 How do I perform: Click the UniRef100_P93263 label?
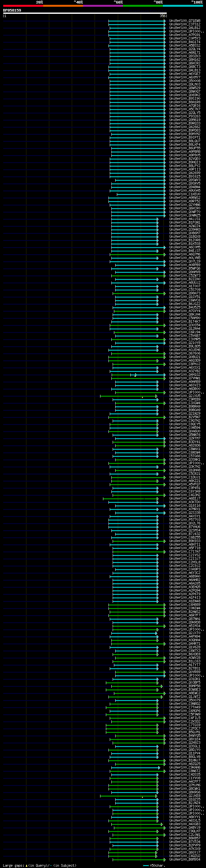tap(185, 116)
